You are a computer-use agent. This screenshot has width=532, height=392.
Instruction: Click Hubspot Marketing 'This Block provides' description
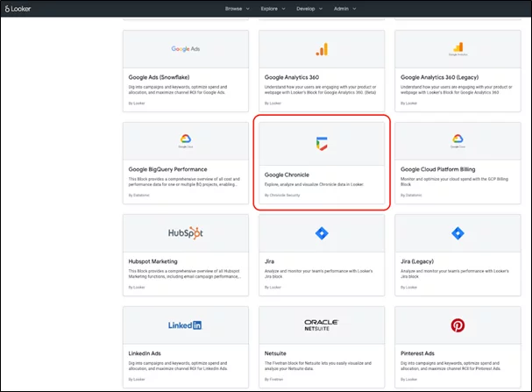[185, 274]
